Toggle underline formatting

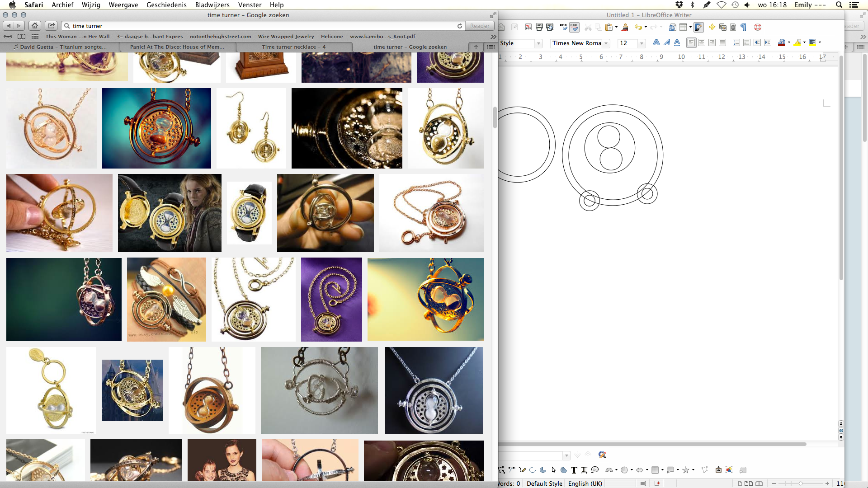pos(677,43)
